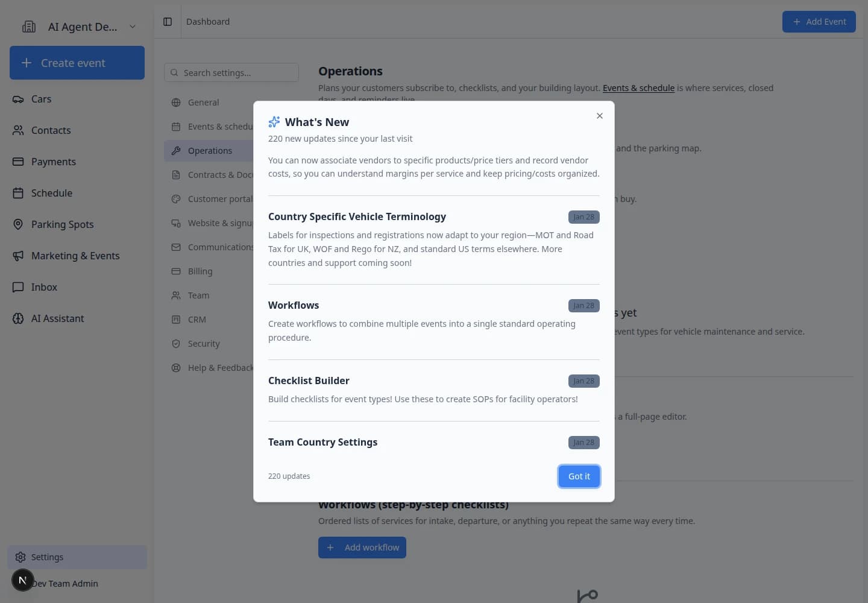Click the Events & schedule calendar icon
Image resolution: width=868 pixels, height=603 pixels.
176,127
